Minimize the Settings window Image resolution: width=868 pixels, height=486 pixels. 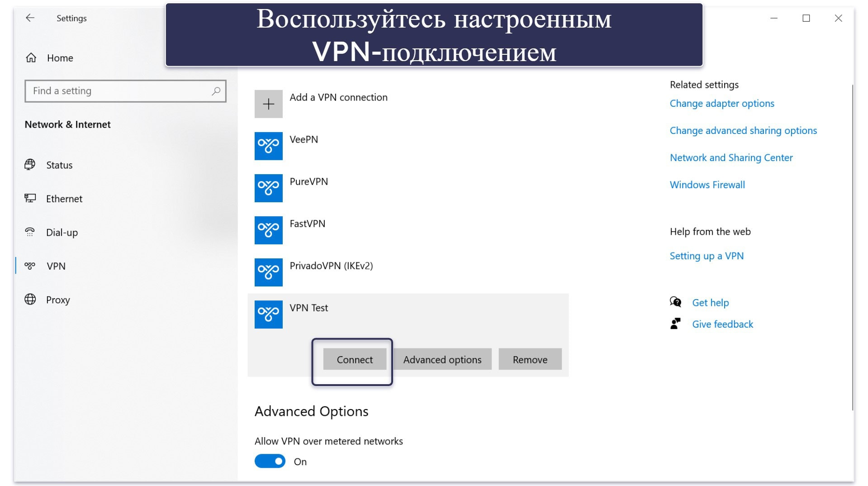pyautogui.click(x=774, y=18)
